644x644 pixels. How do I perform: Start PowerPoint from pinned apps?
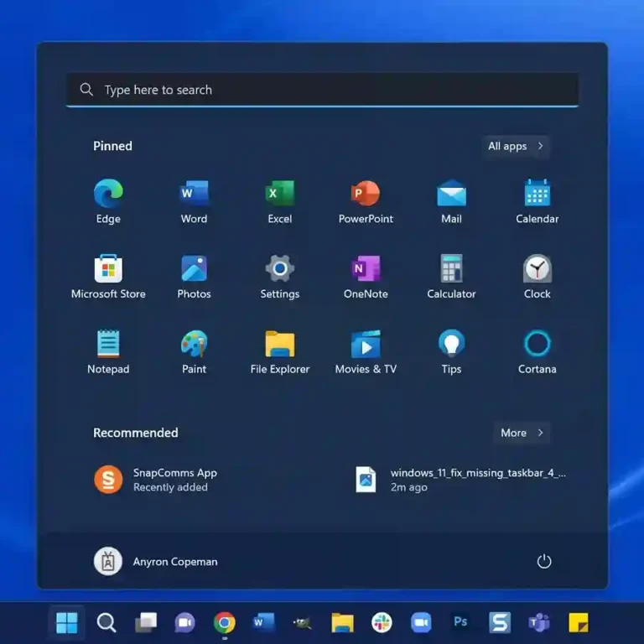[366, 201]
